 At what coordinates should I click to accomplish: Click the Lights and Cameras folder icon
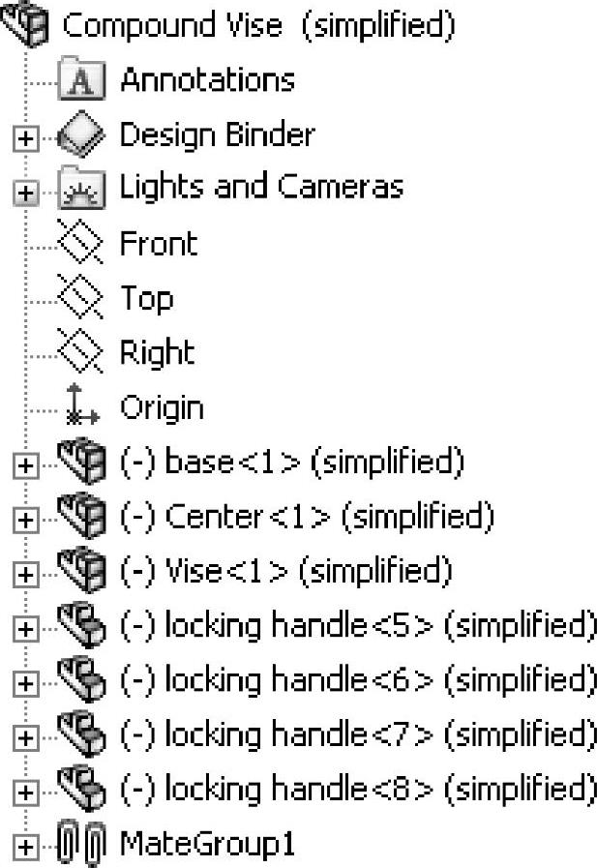pyautogui.click(x=80, y=188)
